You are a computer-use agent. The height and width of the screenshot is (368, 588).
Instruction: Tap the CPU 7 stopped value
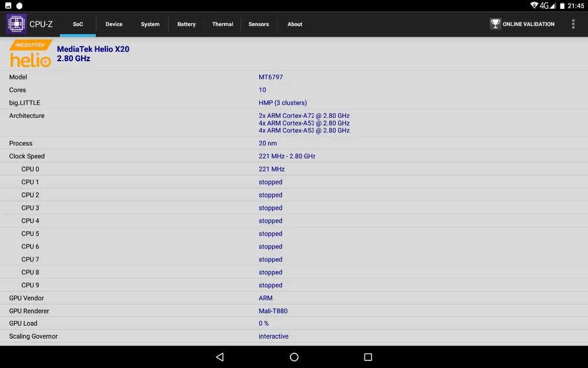click(270, 260)
